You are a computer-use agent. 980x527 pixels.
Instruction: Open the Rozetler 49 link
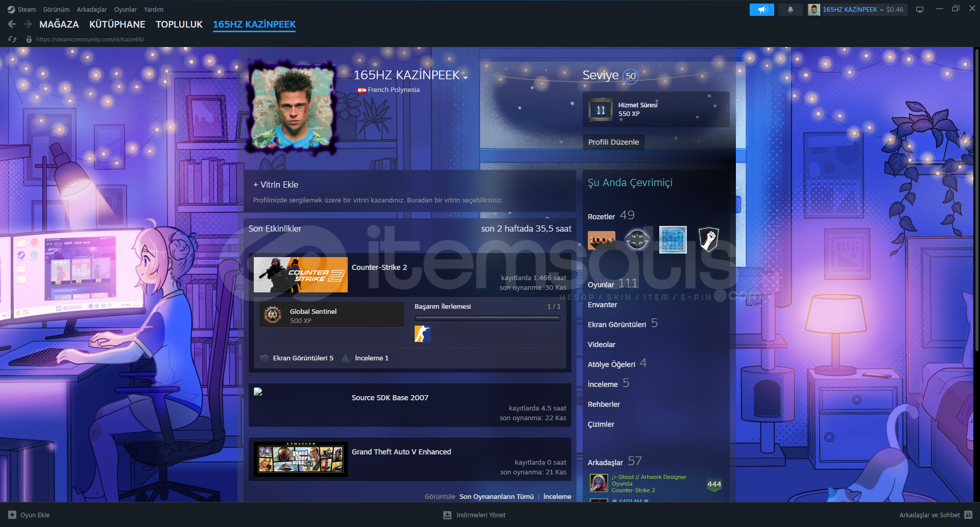pyautogui.click(x=611, y=216)
